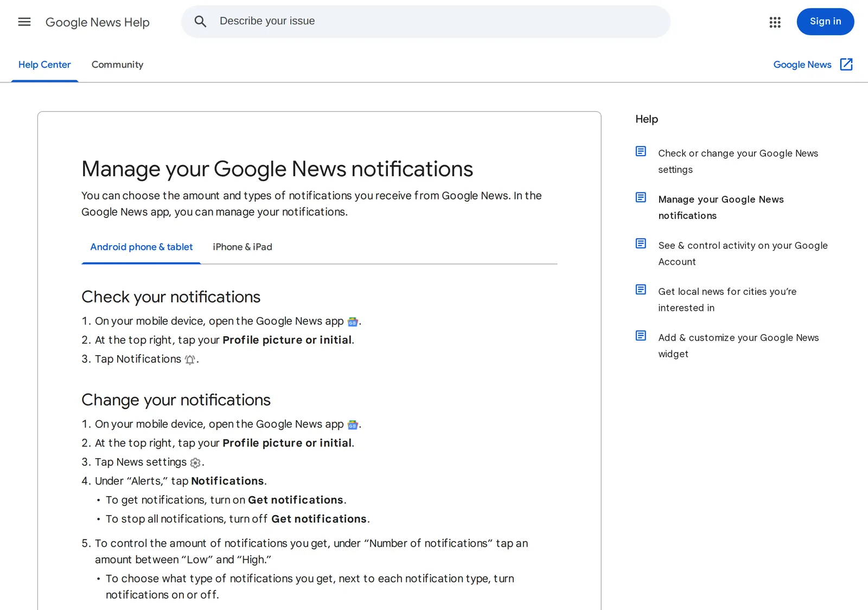This screenshot has width=868, height=610.
Task: Click article icon beside 'Check or change' link
Action: click(641, 151)
